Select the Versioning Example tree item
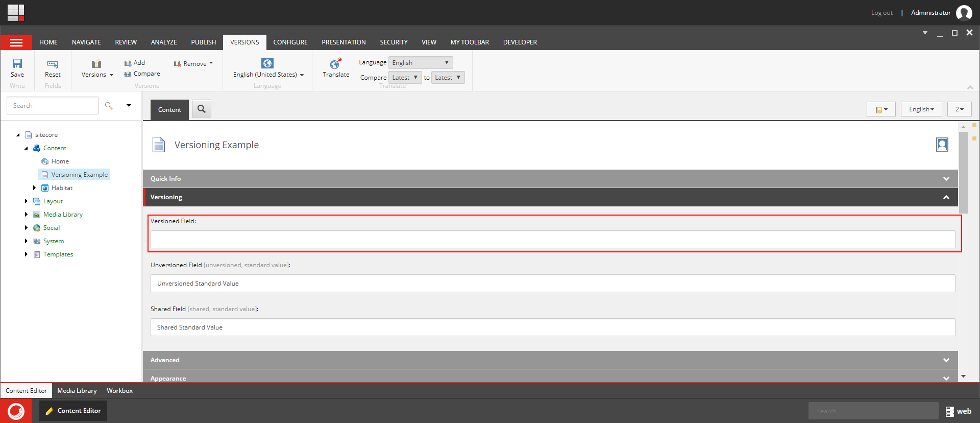The width and height of the screenshot is (980, 423). point(75,175)
